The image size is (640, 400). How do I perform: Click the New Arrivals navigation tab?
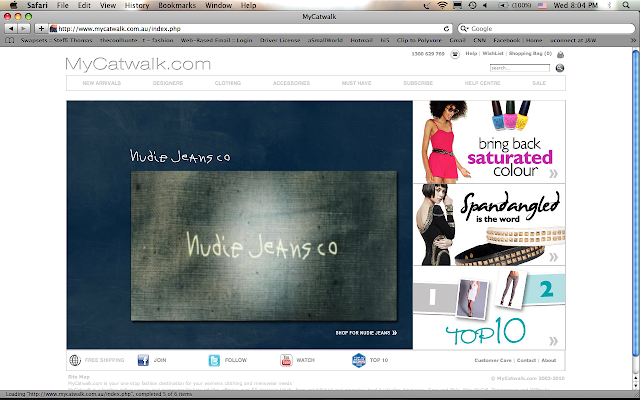click(x=102, y=83)
